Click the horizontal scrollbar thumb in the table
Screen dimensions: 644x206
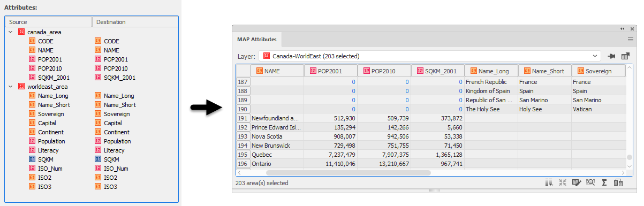(x=348, y=173)
